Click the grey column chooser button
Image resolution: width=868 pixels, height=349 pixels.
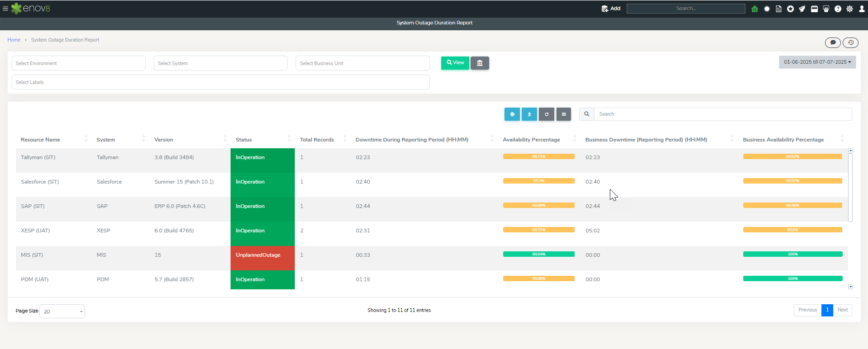click(564, 114)
